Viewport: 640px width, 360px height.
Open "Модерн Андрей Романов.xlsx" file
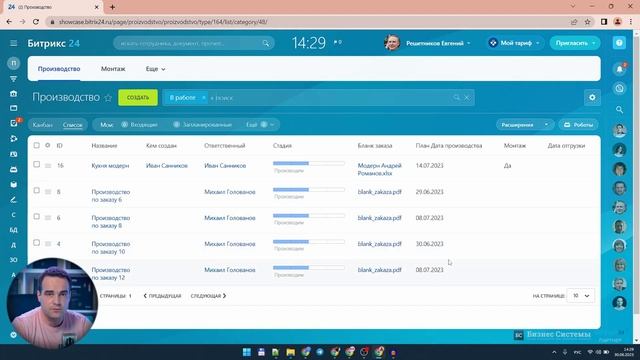pyautogui.click(x=380, y=169)
